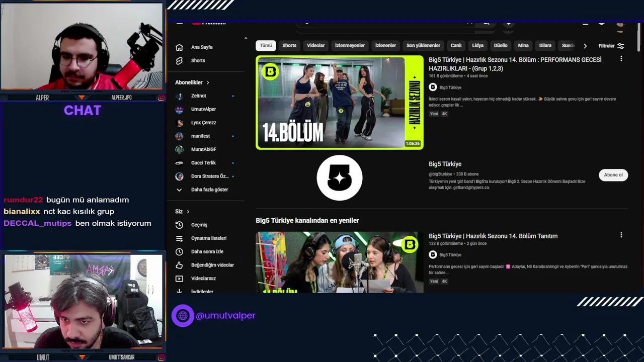Open MuratAbiGF channel avatar
The width and height of the screenshot is (644, 362).
(x=179, y=149)
